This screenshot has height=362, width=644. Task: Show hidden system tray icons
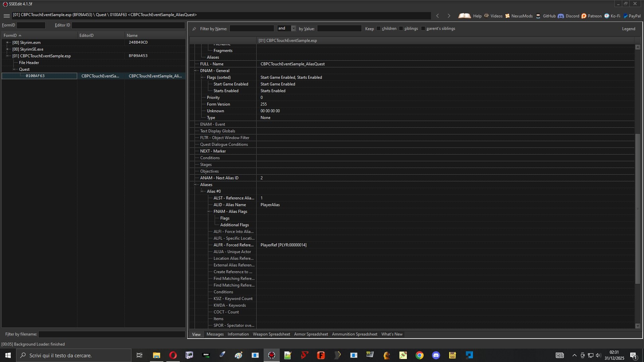coord(574,355)
